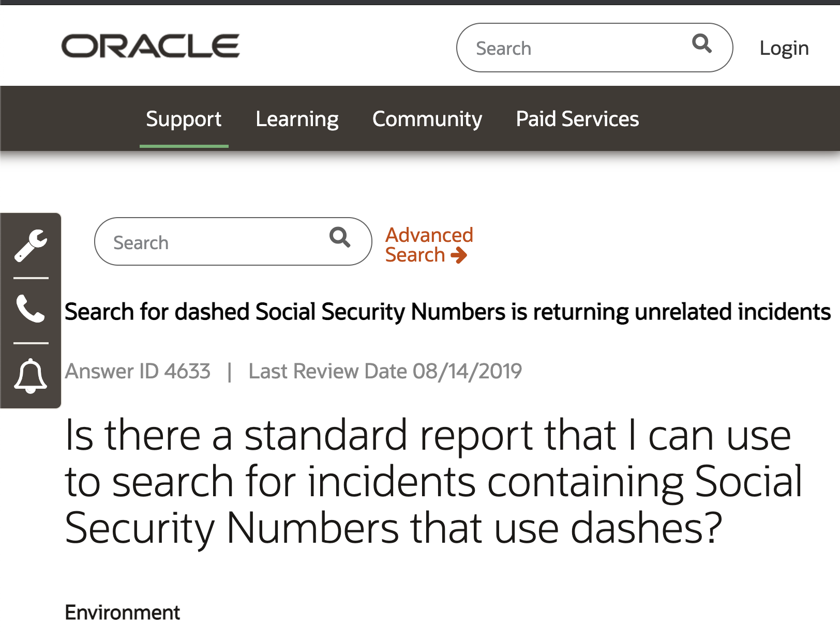840x642 pixels.
Task: Click the Login link
Action: point(784,48)
